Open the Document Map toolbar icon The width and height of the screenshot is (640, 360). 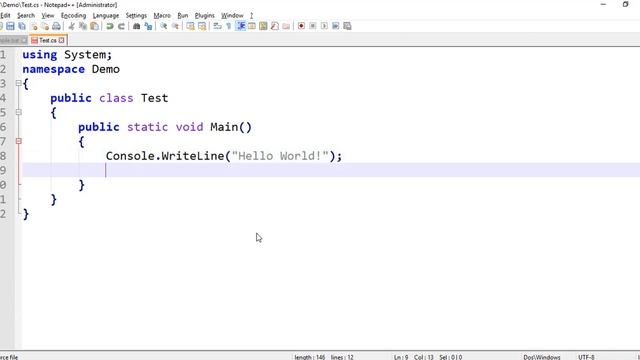click(x=263, y=26)
